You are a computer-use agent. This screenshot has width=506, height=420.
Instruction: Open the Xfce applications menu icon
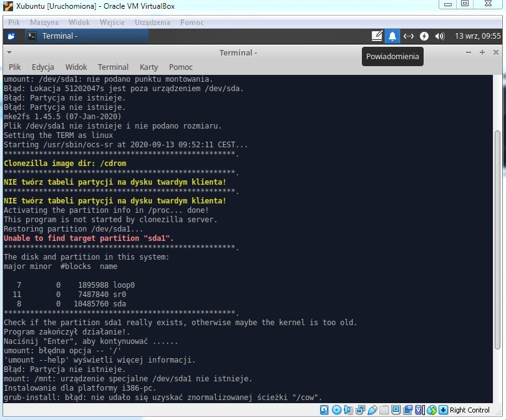click(11, 36)
